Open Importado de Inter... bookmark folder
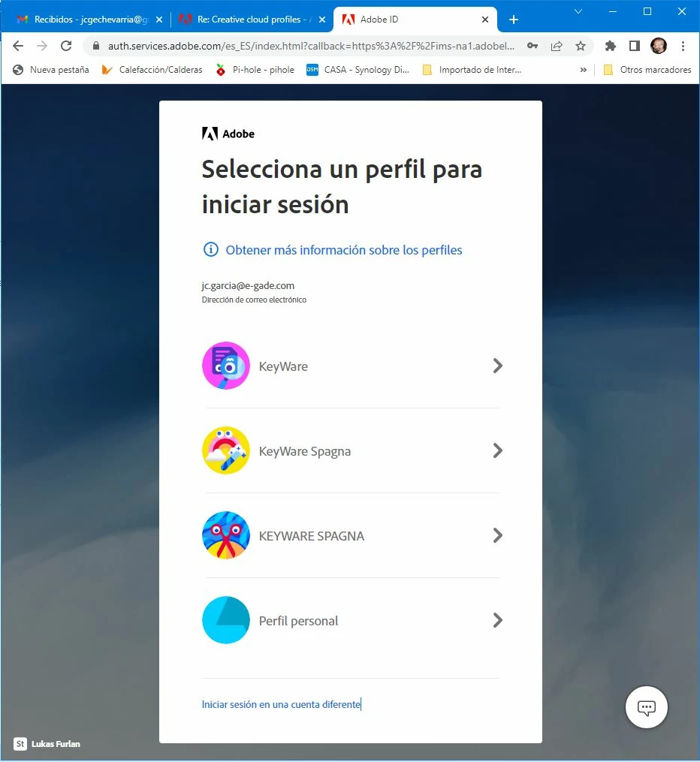Screen dimensions: 700x762 (472, 70)
